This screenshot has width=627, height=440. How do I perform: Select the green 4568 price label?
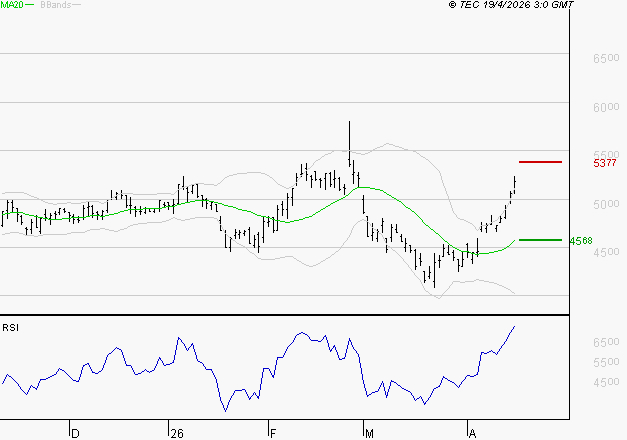pos(580,241)
